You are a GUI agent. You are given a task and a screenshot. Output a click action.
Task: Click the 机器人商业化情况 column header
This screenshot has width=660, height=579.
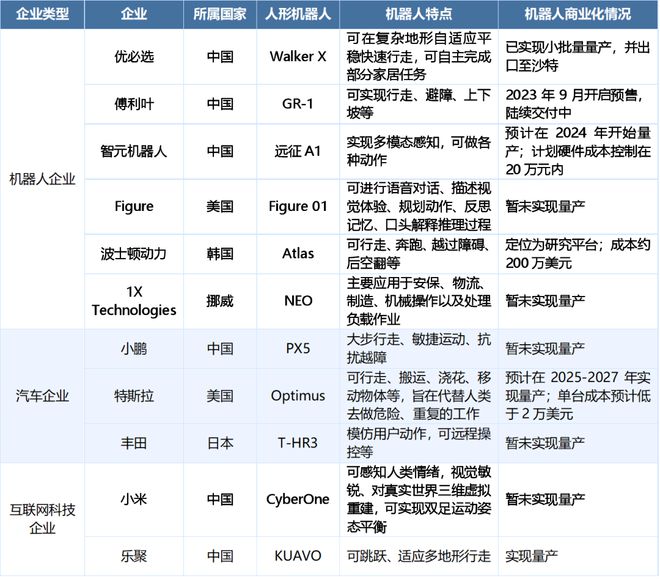pyautogui.click(x=578, y=14)
